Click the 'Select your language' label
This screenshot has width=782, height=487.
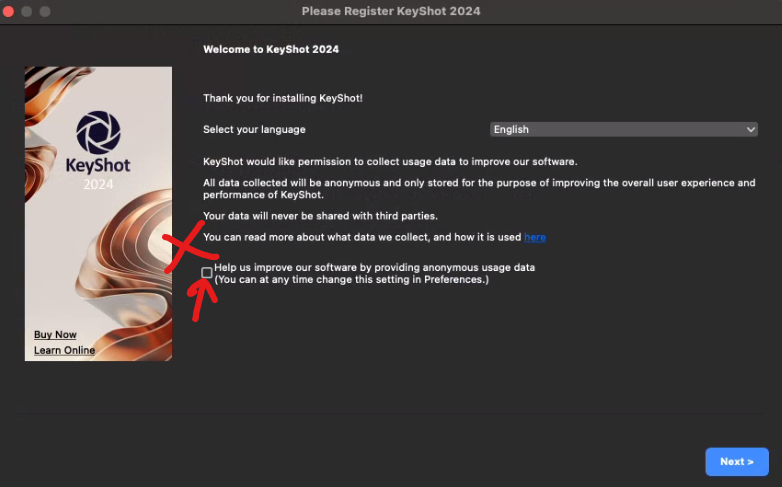click(254, 129)
